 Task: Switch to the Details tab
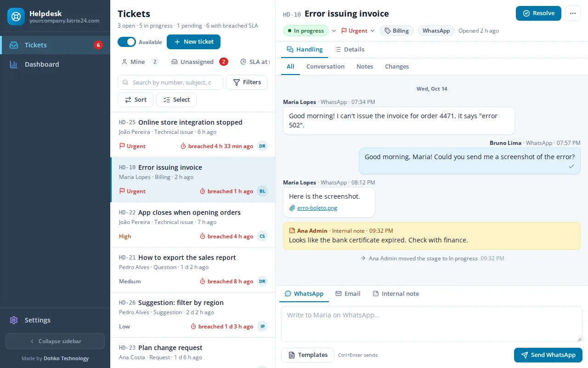[x=350, y=49]
